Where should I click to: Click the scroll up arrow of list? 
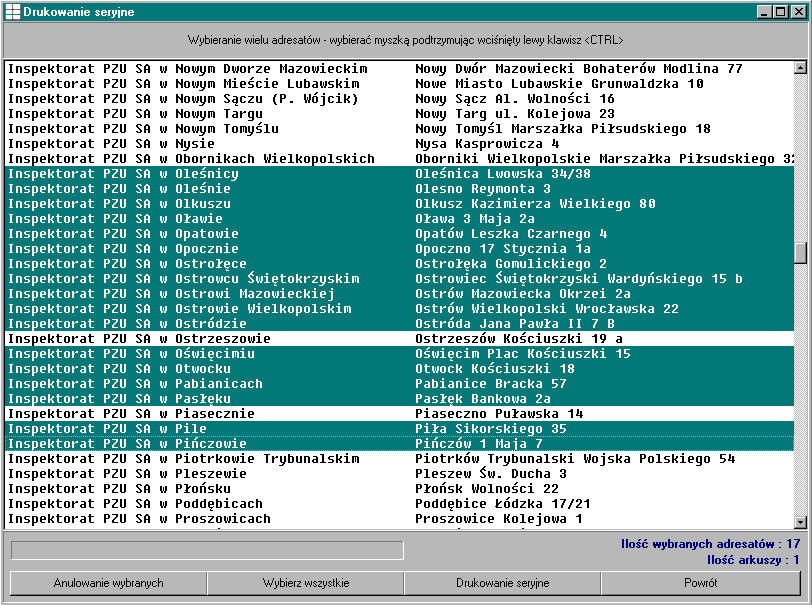800,67
